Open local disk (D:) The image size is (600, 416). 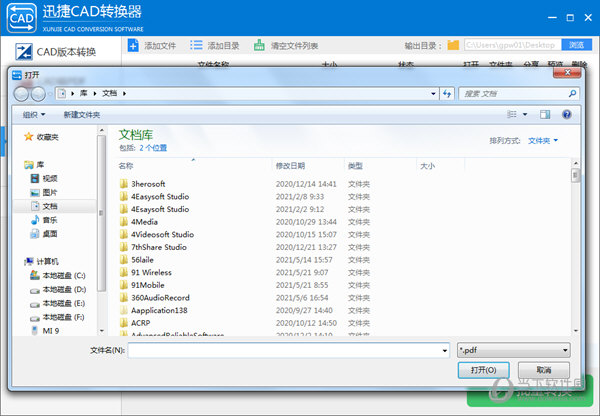[58, 290]
